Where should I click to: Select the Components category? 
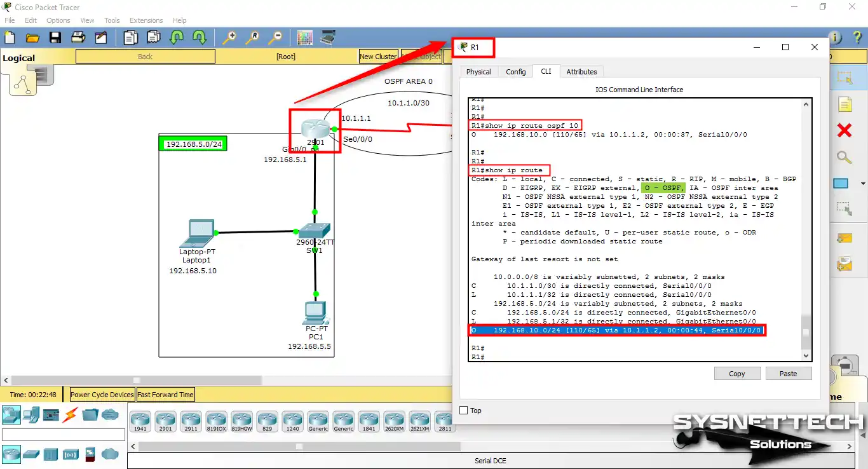click(x=51, y=415)
